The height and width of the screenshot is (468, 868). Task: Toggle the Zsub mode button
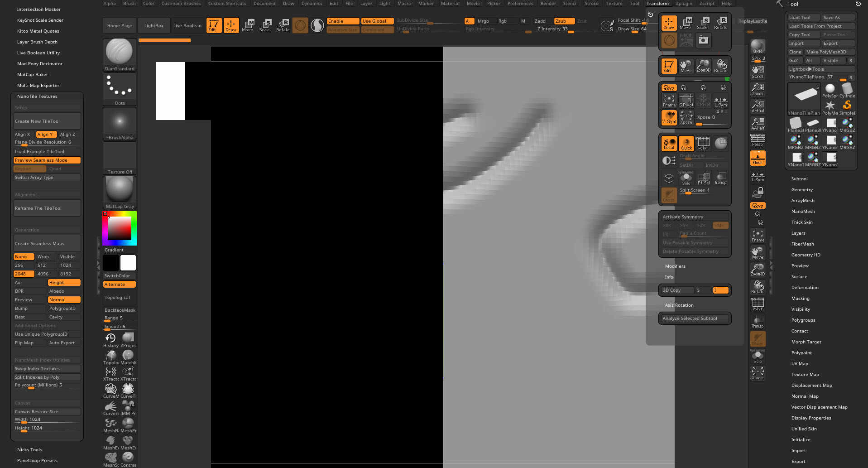[564, 21]
